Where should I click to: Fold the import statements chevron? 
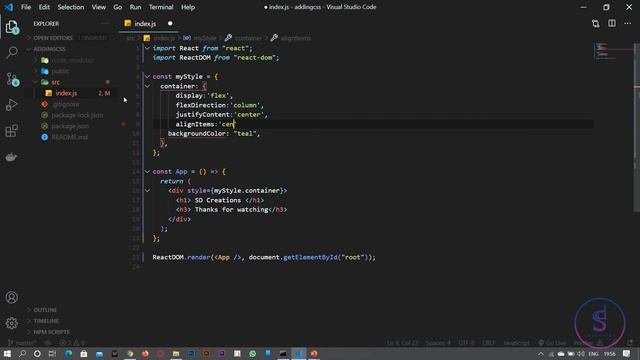pos(147,48)
